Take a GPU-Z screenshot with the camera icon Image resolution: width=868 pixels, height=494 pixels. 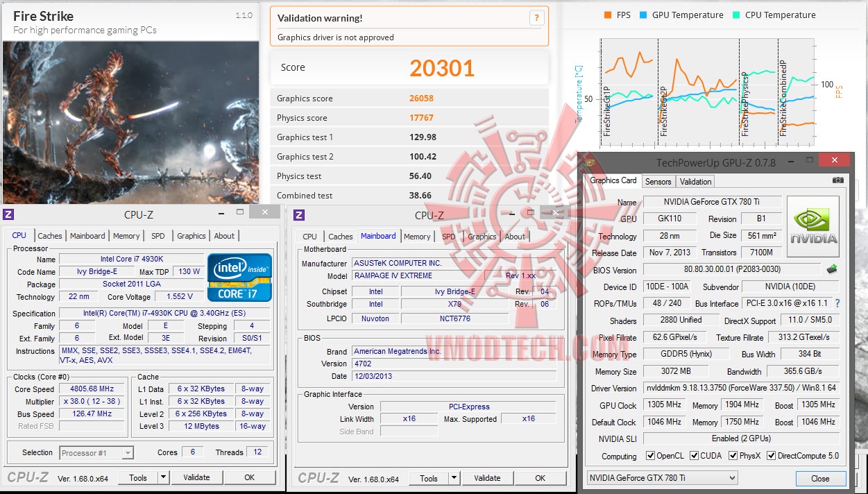pos(838,180)
